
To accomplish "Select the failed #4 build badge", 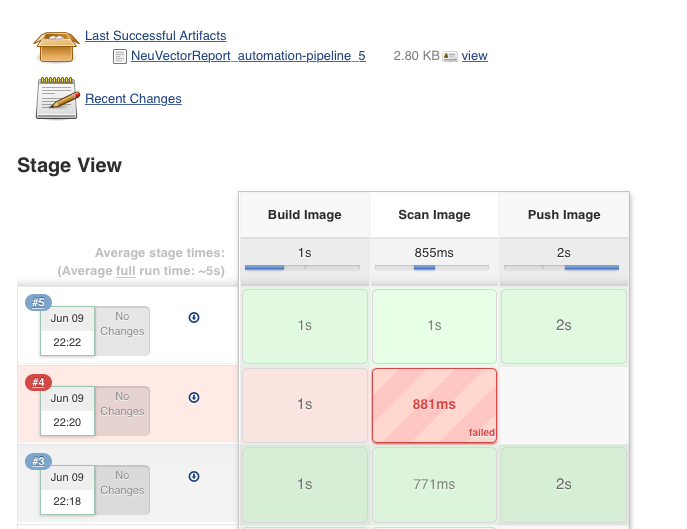I will [39, 382].
